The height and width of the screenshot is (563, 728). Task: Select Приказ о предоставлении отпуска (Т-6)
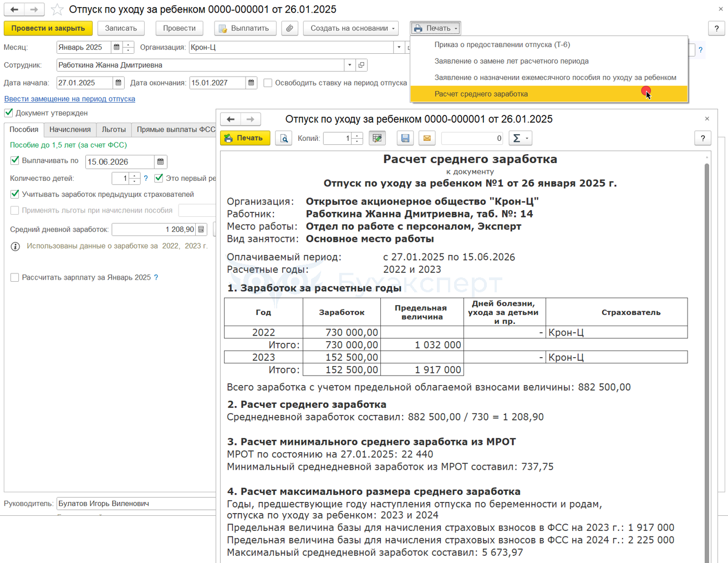(x=502, y=44)
